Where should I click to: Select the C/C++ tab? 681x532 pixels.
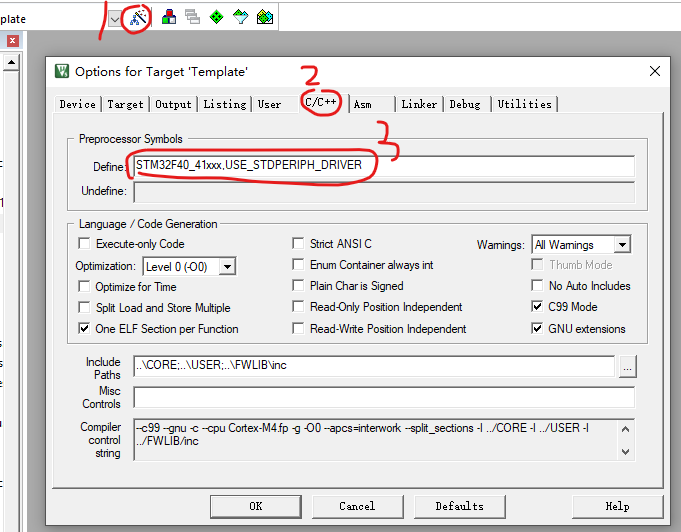pyautogui.click(x=321, y=102)
